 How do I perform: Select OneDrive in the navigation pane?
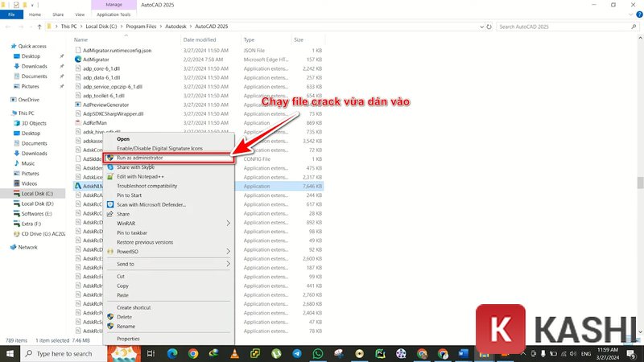click(29, 100)
